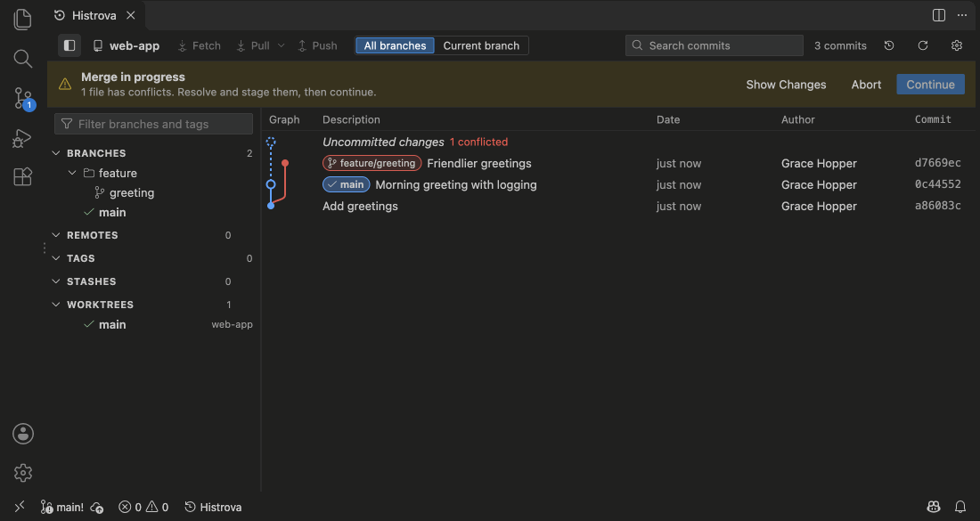Switch to Current branch view
Viewport: 980px width, 521px height.
[x=481, y=45]
